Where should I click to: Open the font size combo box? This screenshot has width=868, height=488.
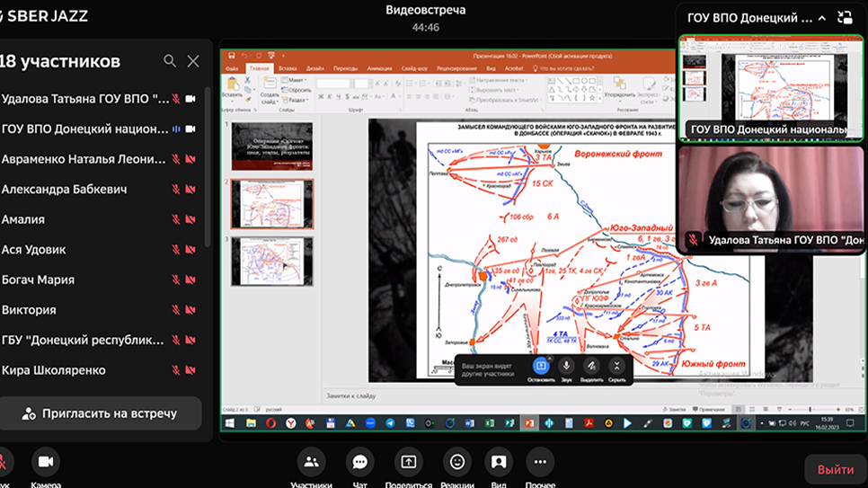click(x=362, y=84)
